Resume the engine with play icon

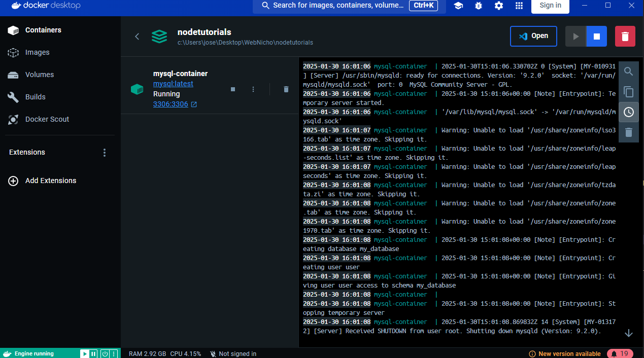85,353
